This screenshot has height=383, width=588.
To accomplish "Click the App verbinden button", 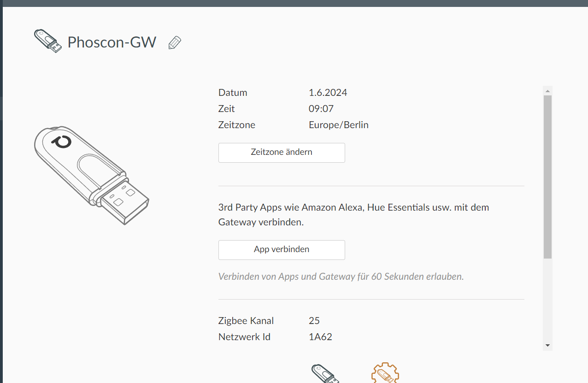I will pyautogui.click(x=282, y=250).
